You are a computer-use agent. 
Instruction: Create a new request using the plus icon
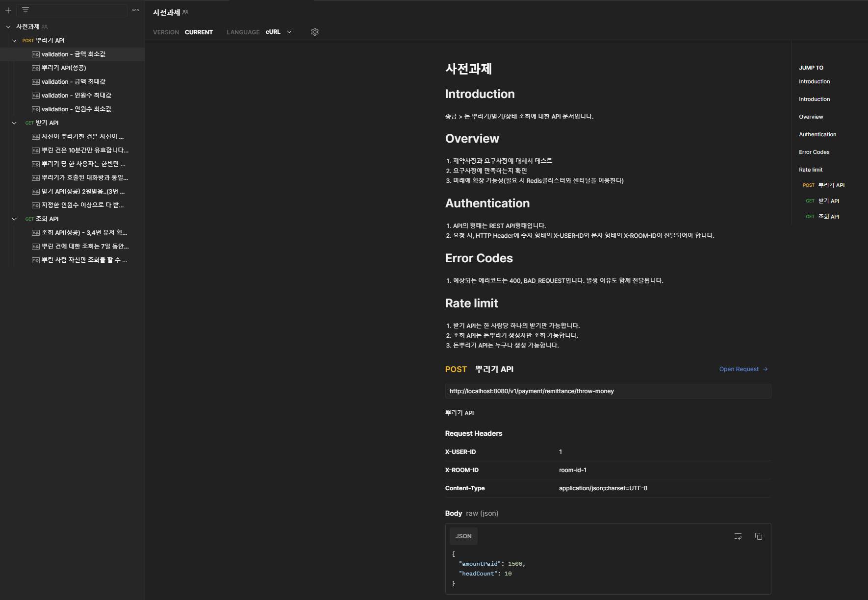point(8,10)
